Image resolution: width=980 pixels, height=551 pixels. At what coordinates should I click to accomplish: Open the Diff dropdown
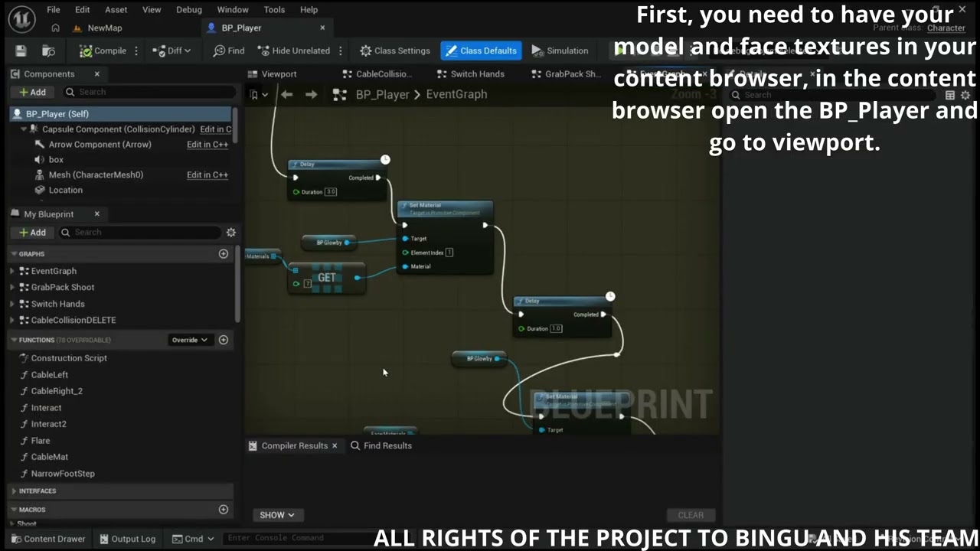pyautogui.click(x=171, y=51)
